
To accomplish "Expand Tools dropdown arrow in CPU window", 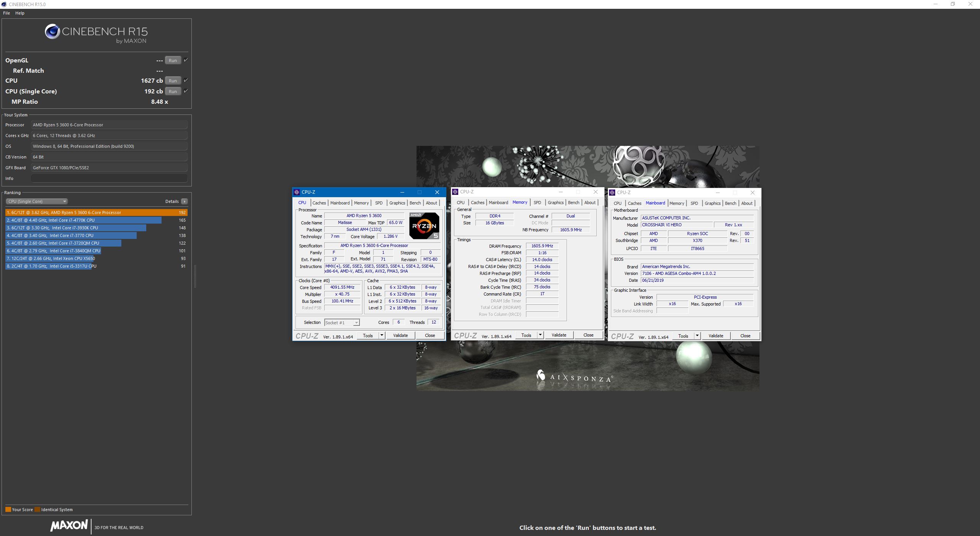I will [x=382, y=335].
